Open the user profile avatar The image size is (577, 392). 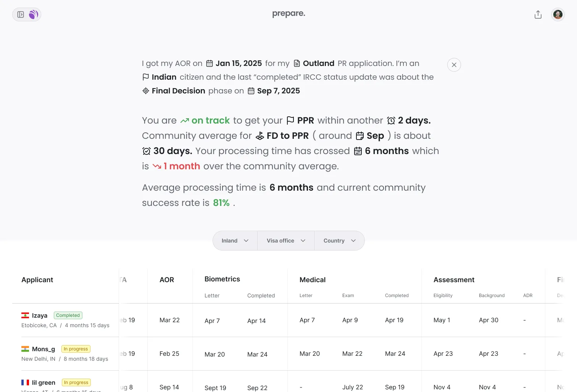558,14
